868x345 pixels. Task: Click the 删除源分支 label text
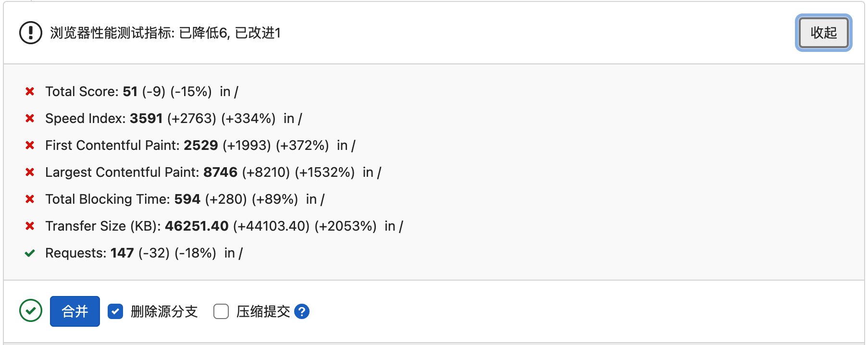click(164, 311)
